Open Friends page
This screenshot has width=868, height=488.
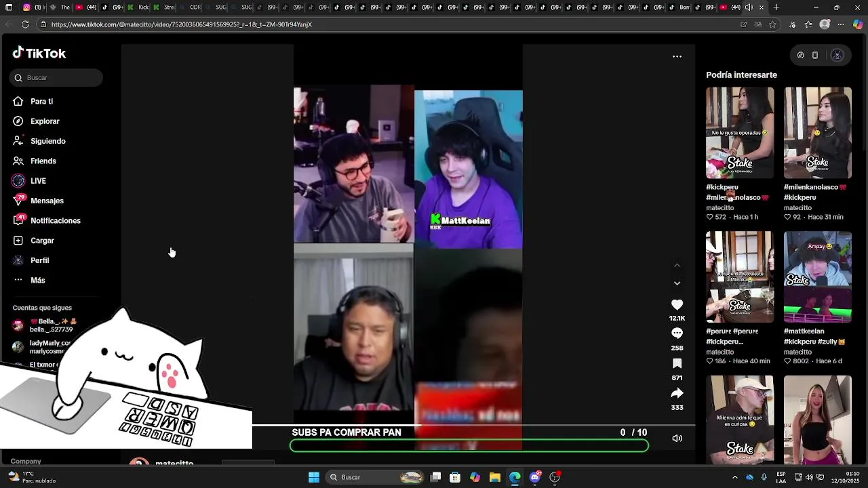pos(43,161)
